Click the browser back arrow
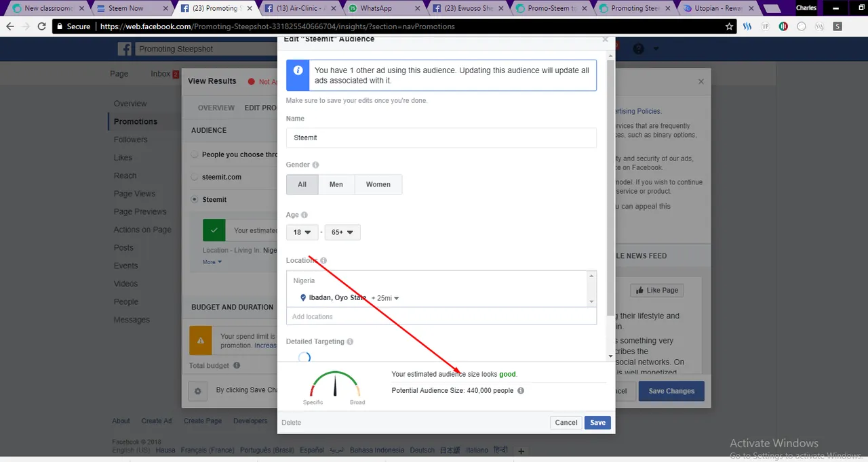The width and height of the screenshot is (868, 462). click(11, 26)
